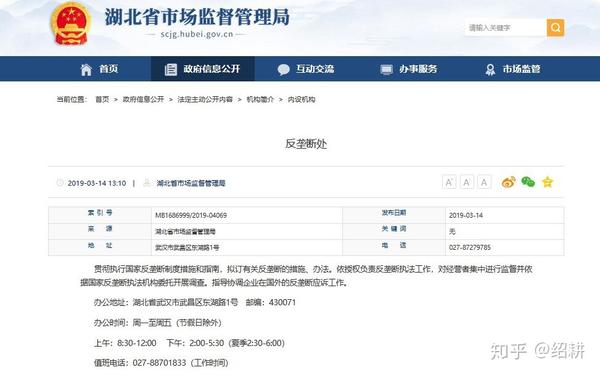Viewport: 600px width, 375px height.
Task: Click the office hours line 周一至周五
Action: (x=158, y=323)
